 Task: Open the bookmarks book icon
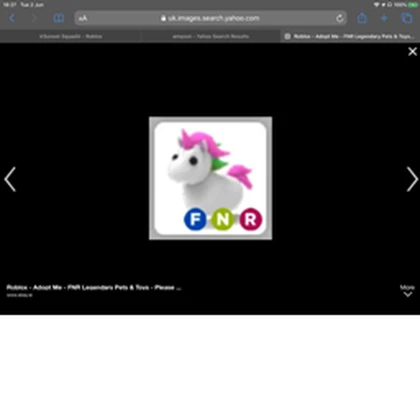[x=59, y=18]
